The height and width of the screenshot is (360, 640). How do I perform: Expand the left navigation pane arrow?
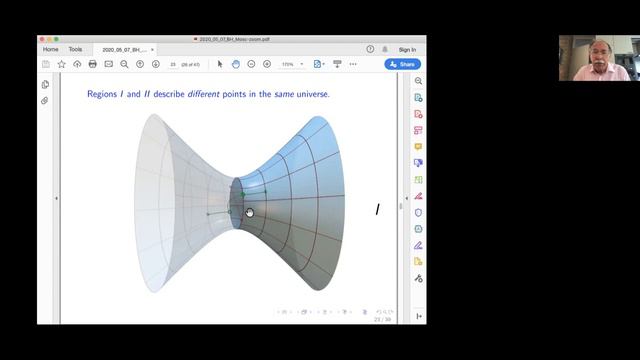point(56,198)
